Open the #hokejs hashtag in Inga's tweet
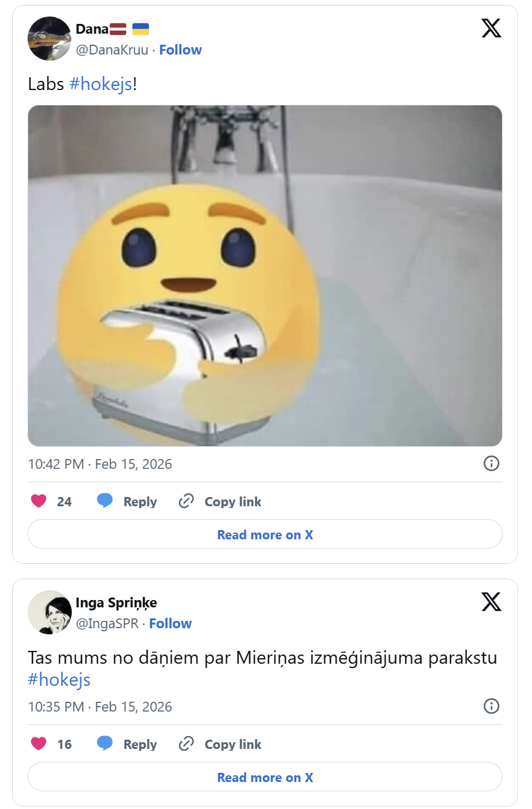The height and width of the screenshot is (809, 532). point(59,679)
